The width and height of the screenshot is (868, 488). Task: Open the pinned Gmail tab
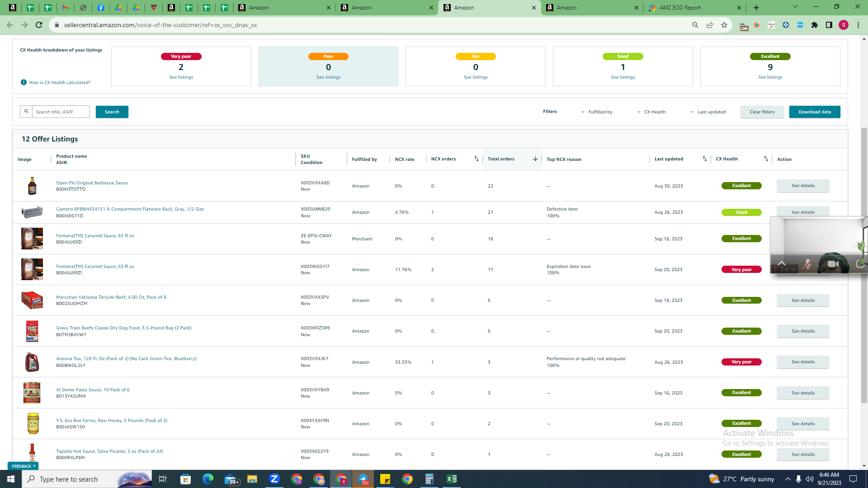coord(66,8)
